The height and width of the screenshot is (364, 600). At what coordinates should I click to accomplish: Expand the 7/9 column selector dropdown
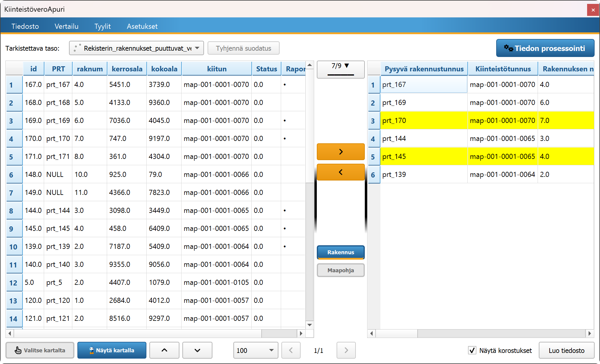pos(340,69)
